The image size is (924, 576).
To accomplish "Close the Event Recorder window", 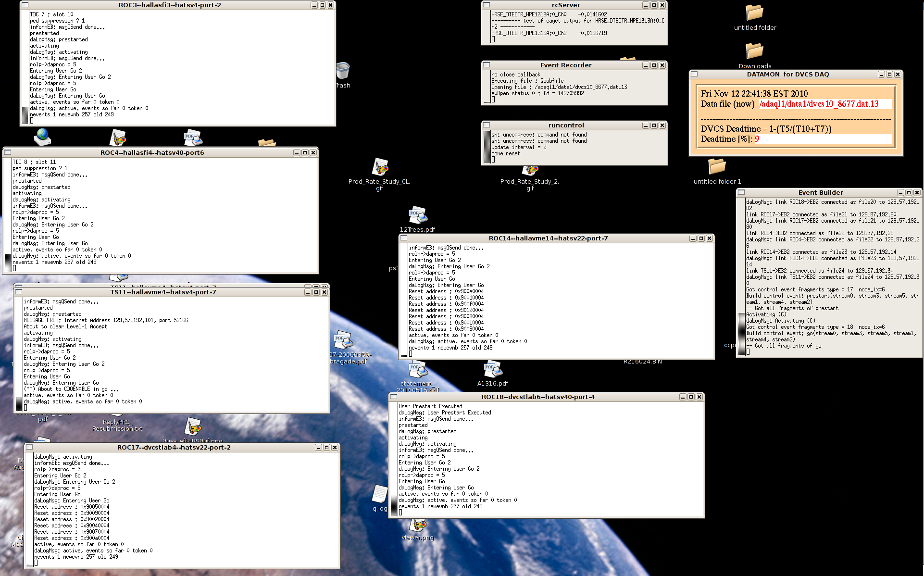I will [662, 65].
